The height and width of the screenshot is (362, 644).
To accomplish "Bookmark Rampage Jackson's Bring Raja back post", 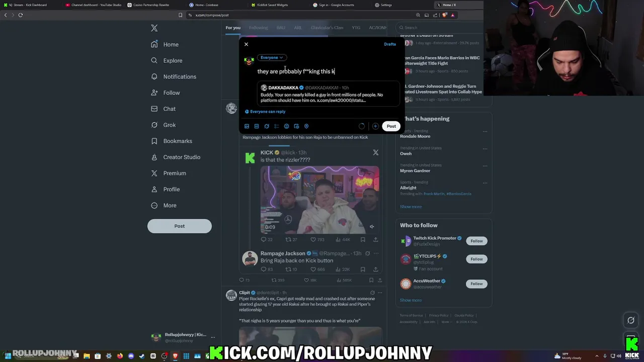I will click(x=363, y=269).
